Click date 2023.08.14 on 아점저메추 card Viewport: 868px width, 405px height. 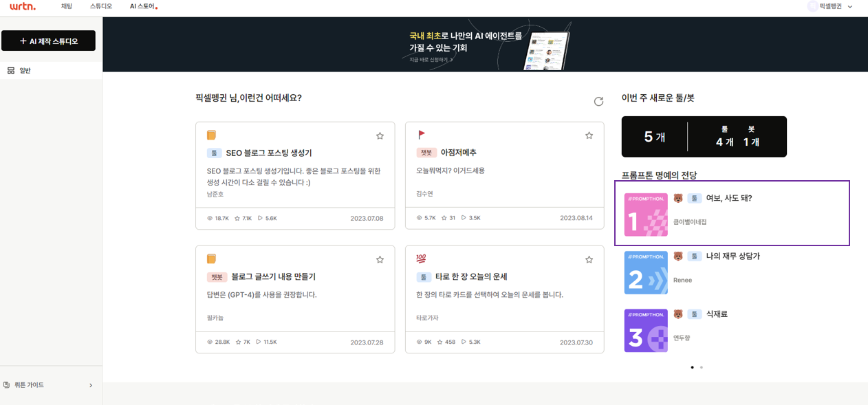pos(576,218)
